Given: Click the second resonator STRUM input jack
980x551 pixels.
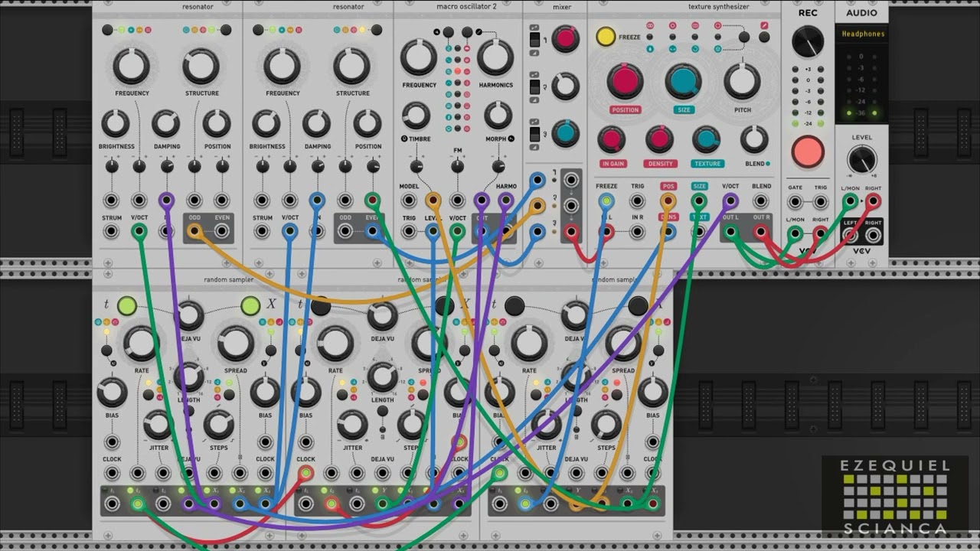Looking at the screenshot, I should (263, 231).
